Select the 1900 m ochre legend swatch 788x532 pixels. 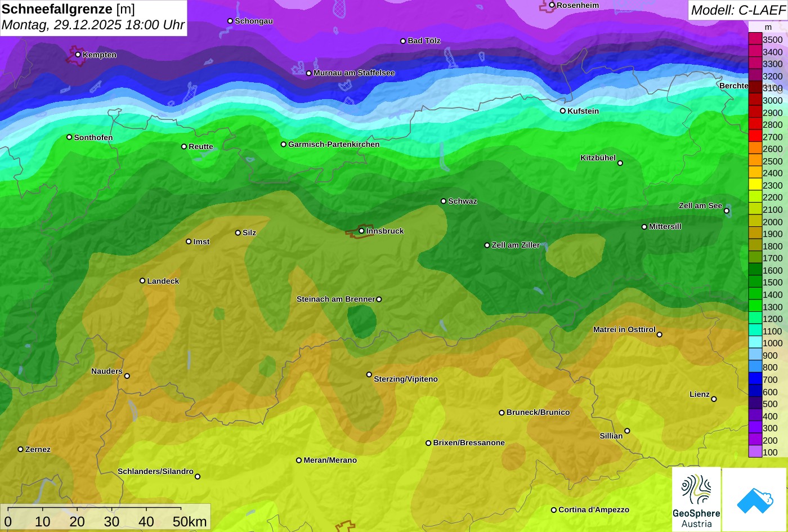755,234
